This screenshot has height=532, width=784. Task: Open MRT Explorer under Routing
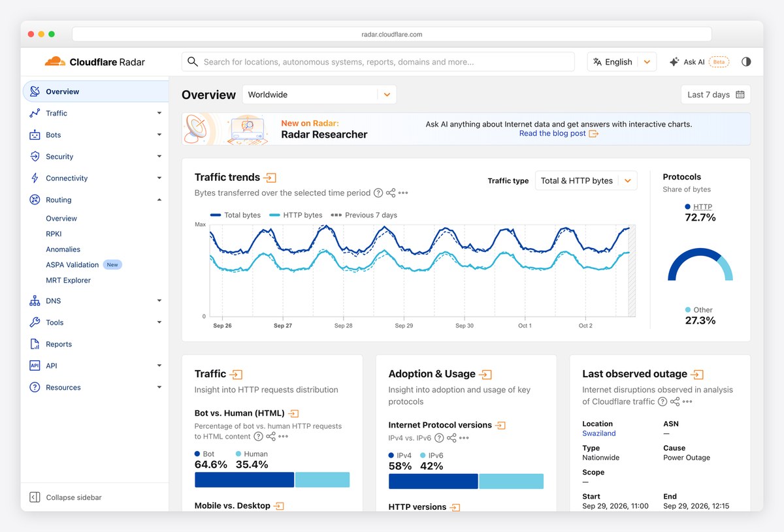pos(69,280)
